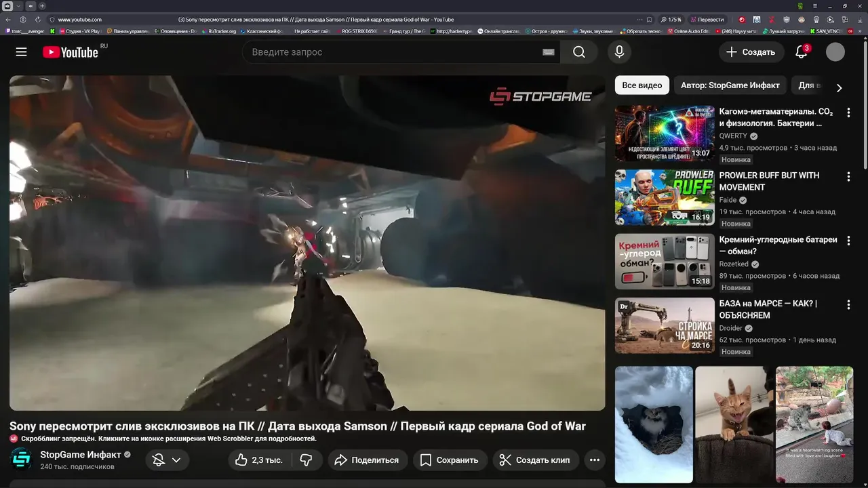The width and height of the screenshot is (868, 488).
Task: Open StopGame Инфакт channel name
Action: (x=81, y=455)
